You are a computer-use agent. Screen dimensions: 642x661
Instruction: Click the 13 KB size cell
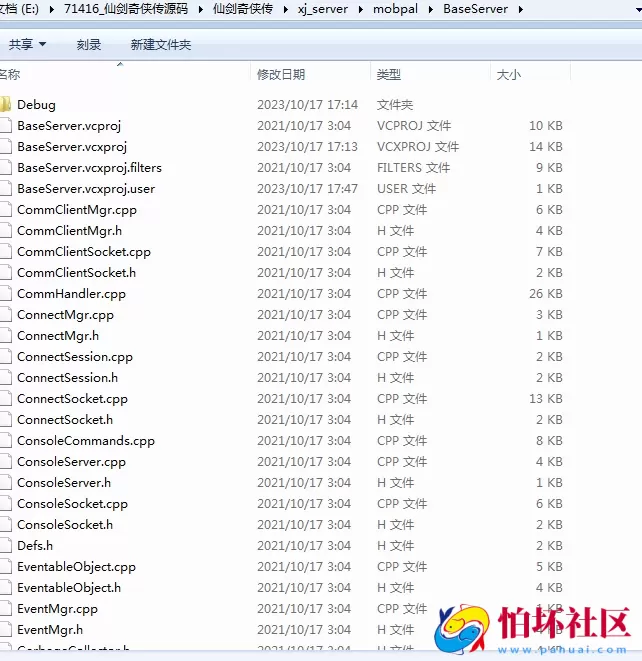point(546,399)
